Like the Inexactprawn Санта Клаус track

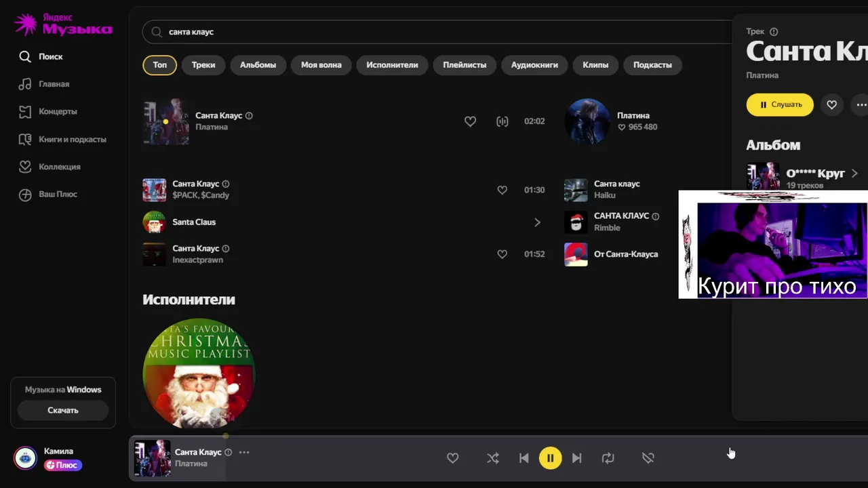click(502, 254)
